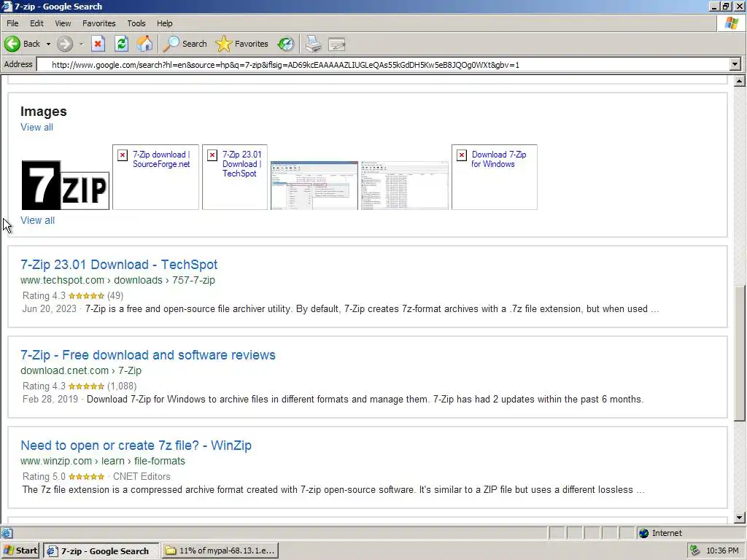Open the Help menu
This screenshot has height=560, width=747.
coord(164,23)
